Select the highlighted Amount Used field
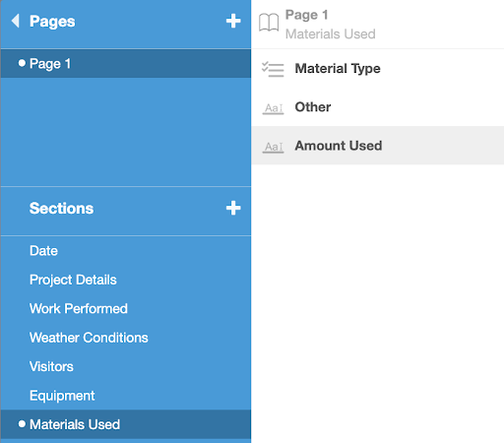This screenshot has height=443, width=504. [x=378, y=146]
